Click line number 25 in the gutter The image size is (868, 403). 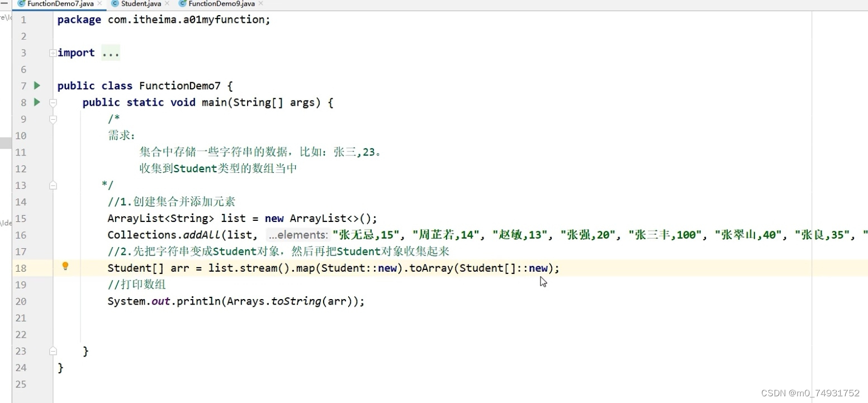coord(21,385)
